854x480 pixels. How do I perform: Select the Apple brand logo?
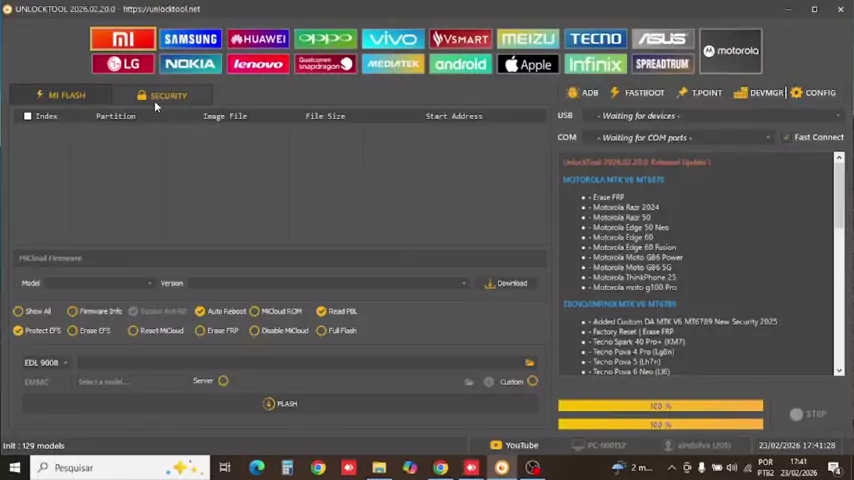527,64
